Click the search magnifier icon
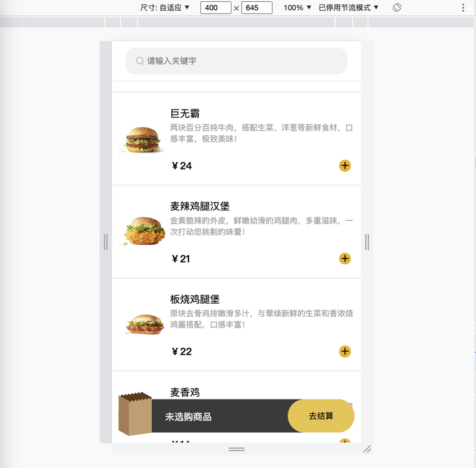The image size is (476, 468). (x=140, y=61)
